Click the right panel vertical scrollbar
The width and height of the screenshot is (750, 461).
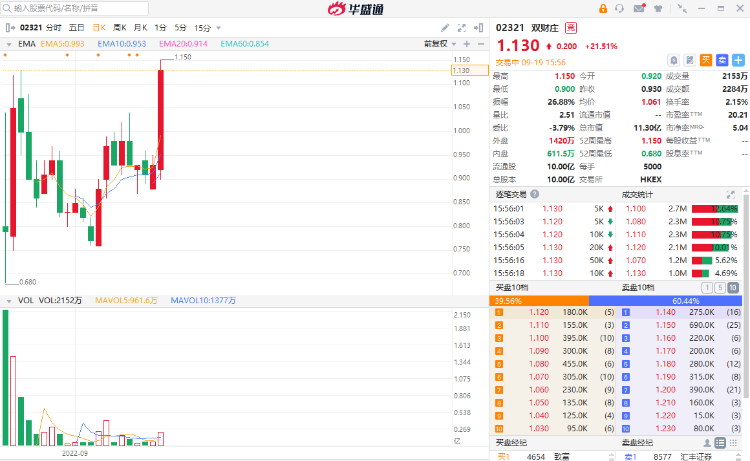click(x=746, y=295)
